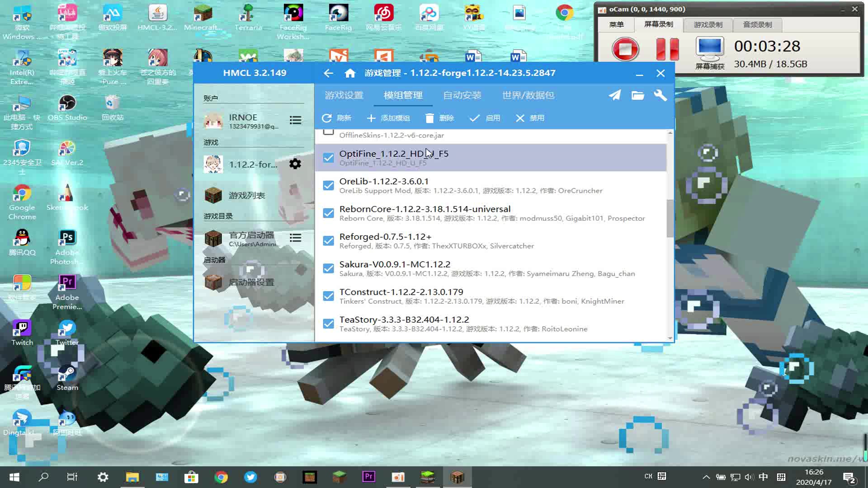Open 世界/数据包 tab
This screenshot has width=868, height=488.
coord(528,95)
